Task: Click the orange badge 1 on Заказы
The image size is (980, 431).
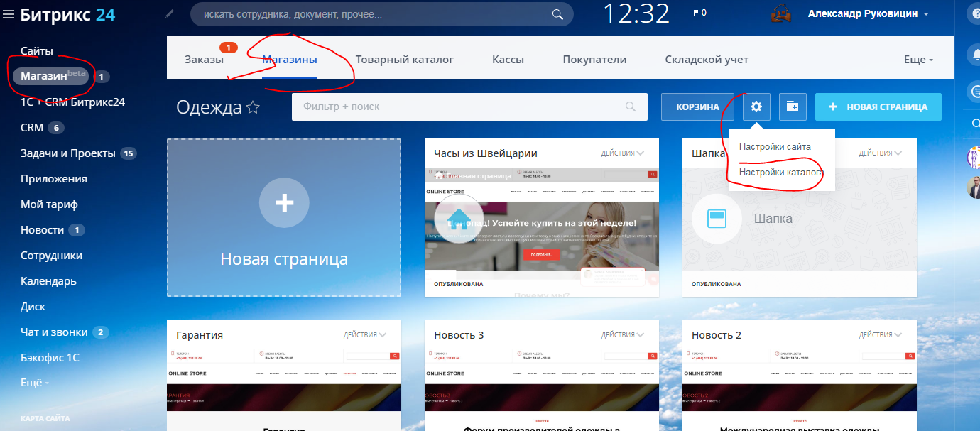Action: (229, 48)
